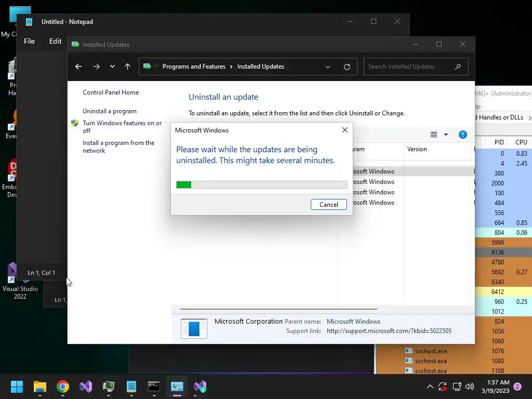Viewport: 532px width, 399px height.
Task: Open Process Explorer taskbar icon
Action: tap(109, 387)
